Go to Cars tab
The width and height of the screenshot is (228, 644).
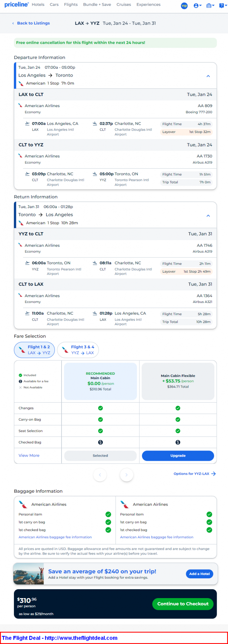coord(54,5)
